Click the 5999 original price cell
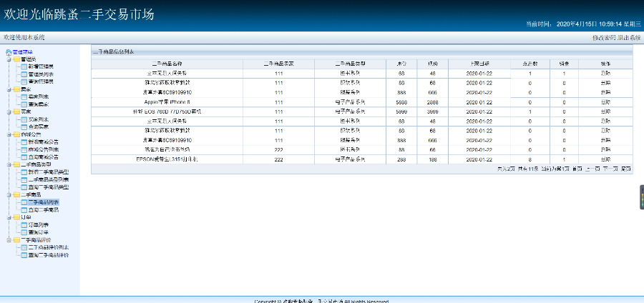The image size is (644, 303). pyautogui.click(x=401, y=111)
